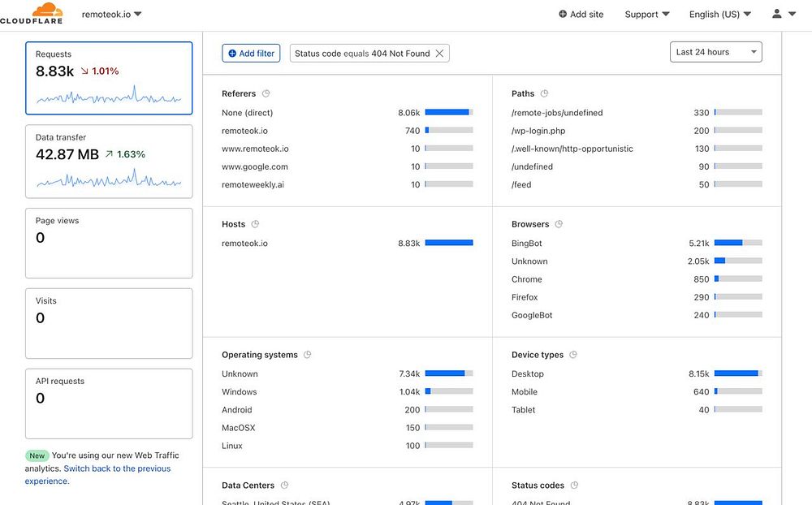Click the GoogleBot browser row
Viewport: 812px width, 505px height.
[637, 315]
